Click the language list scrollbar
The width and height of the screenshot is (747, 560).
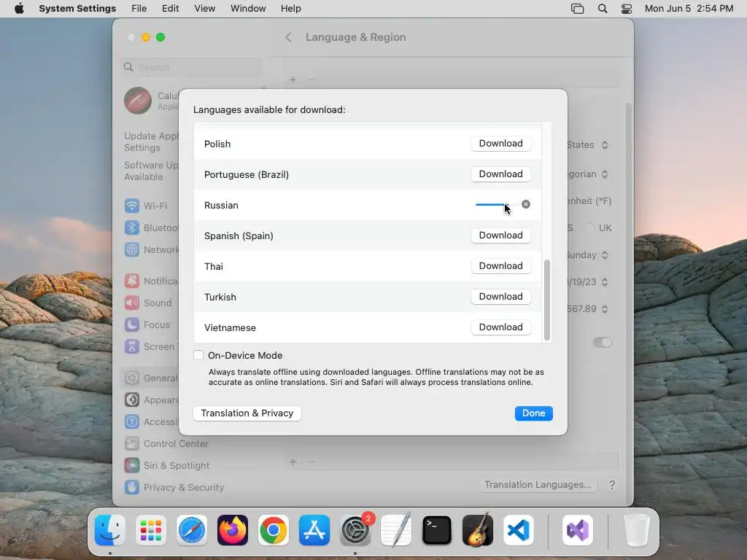(x=547, y=300)
